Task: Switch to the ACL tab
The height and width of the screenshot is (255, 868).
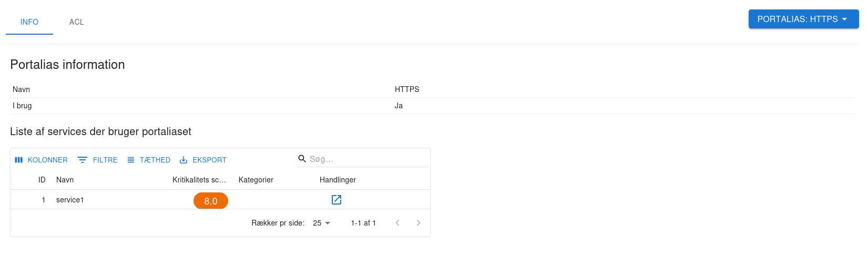Action: coord(77,22)
